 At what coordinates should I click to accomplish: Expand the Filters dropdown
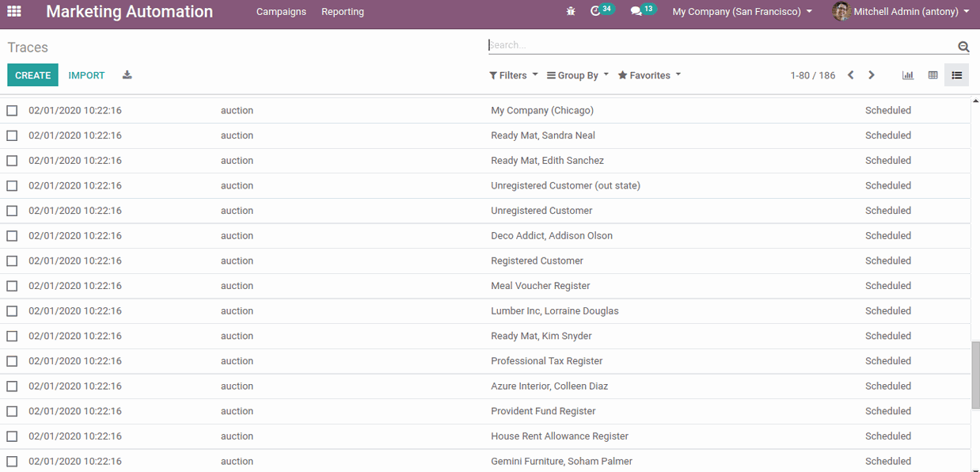(x=513, y=75)
